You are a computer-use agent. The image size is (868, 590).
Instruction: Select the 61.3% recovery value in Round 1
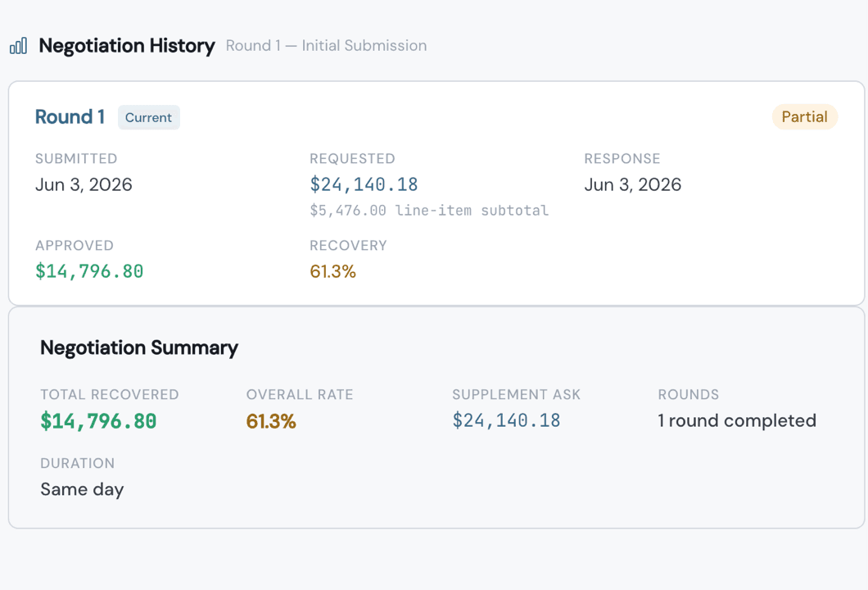(x=332, y=271)
